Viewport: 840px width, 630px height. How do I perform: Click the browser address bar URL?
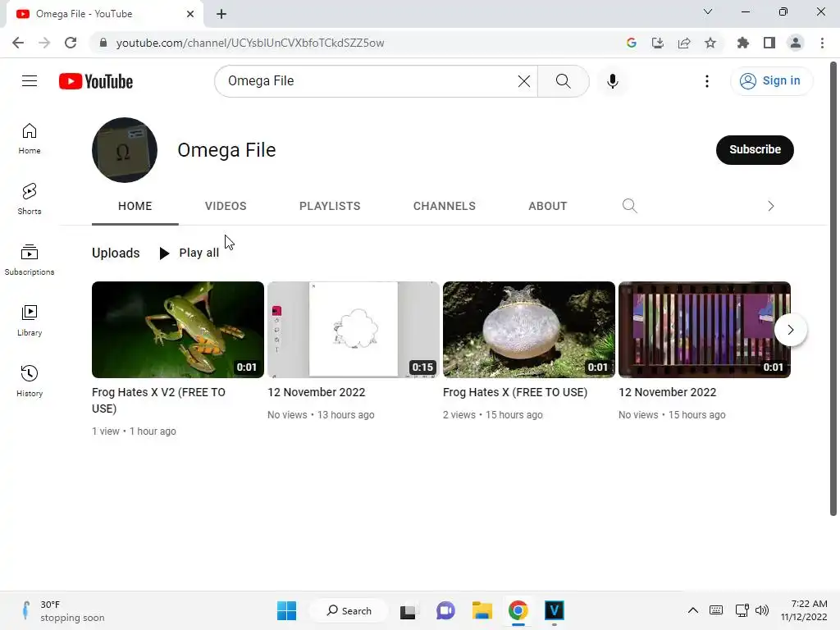pyautogui.click(x=249, y=43)
